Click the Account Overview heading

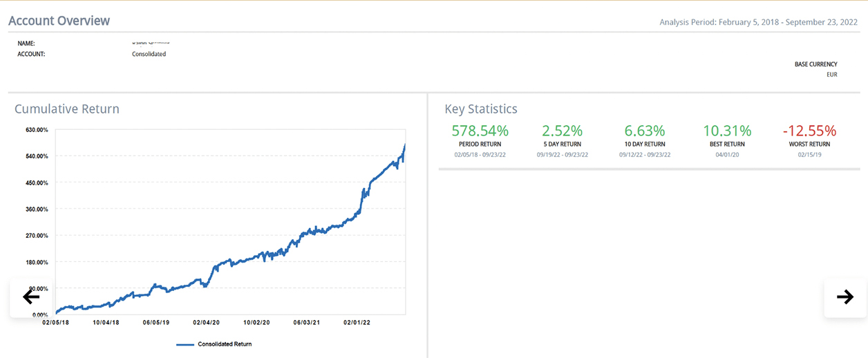pyautogui.click(x=59, y=21)
